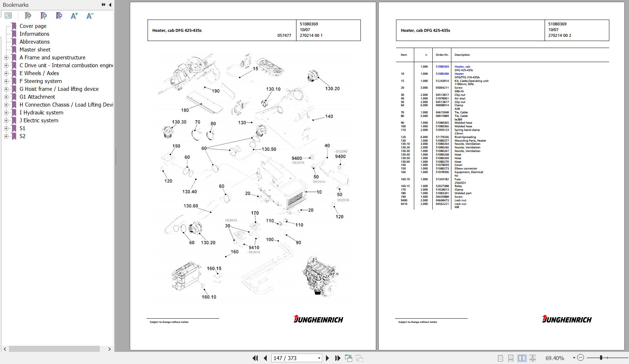Screen dimensions: 629x364
Task: Open the Master sheet bookmark
Action: point(35,50)
